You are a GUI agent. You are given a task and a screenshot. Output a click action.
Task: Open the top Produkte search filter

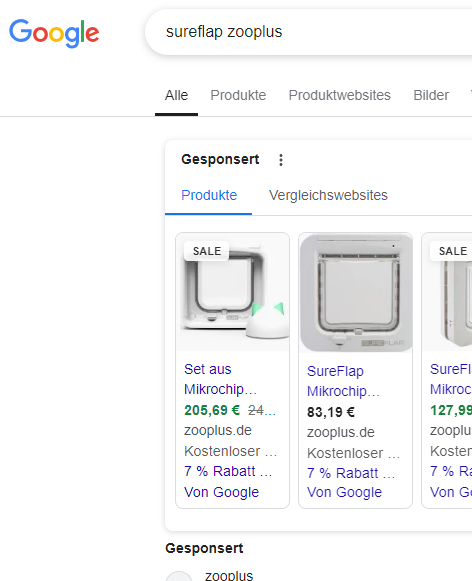coord(238,95)
